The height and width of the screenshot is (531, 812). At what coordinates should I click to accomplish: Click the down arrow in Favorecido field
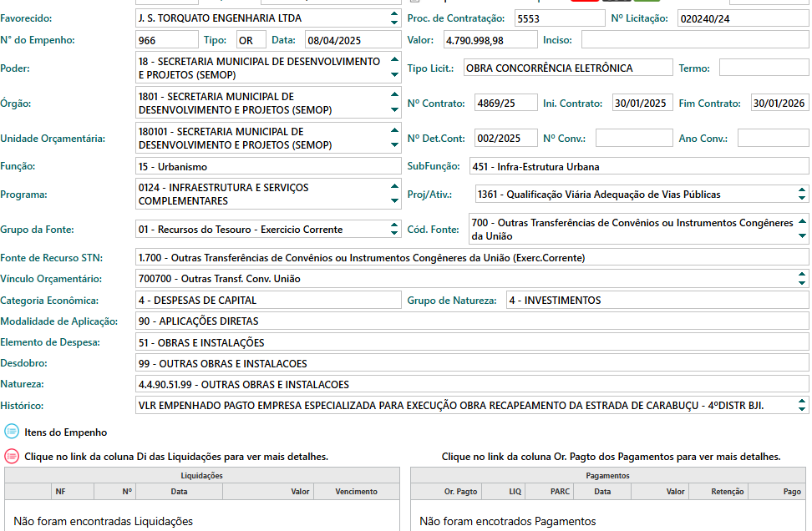click(394, 23)
